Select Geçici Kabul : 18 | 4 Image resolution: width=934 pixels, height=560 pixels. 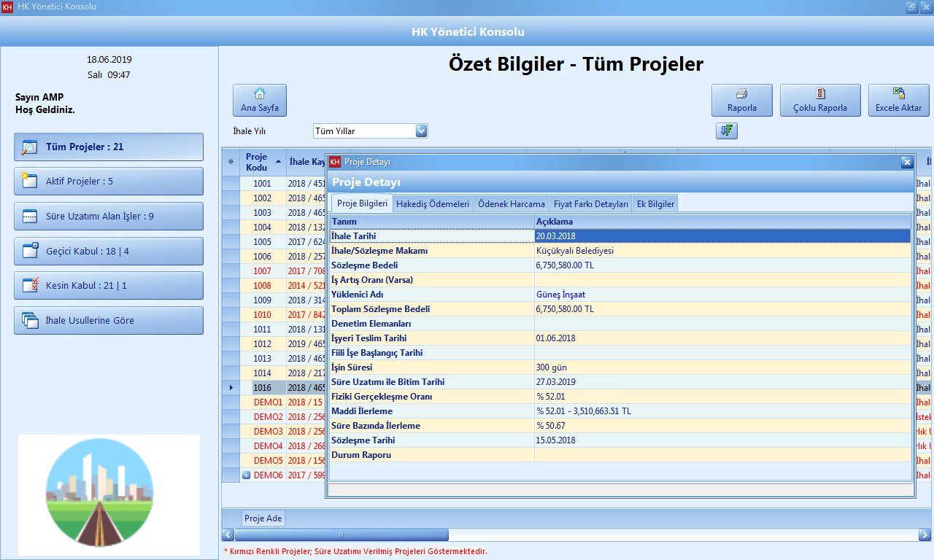click(109, 251)
